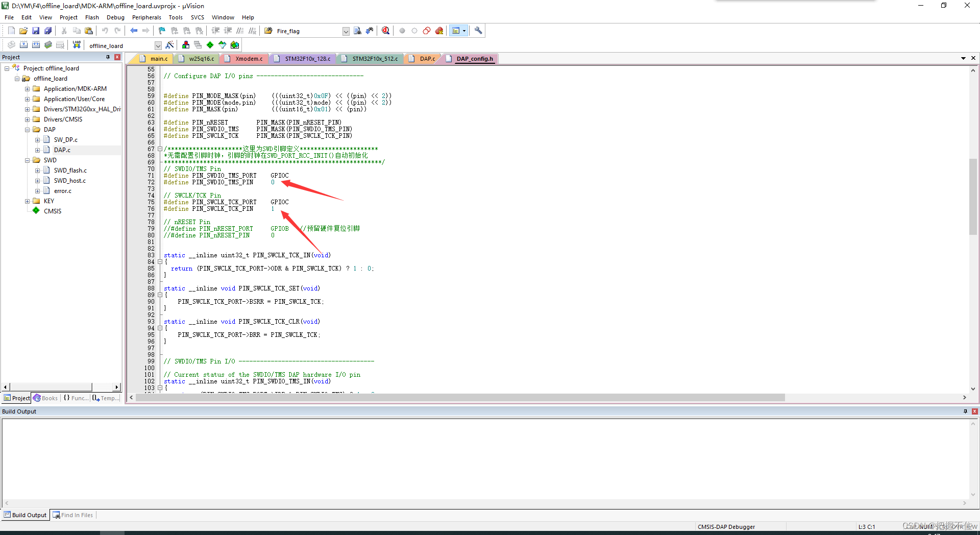Viewport: 980px width, 535px height.
Task: Start or stop the debug session
Action: pos(386,31)
